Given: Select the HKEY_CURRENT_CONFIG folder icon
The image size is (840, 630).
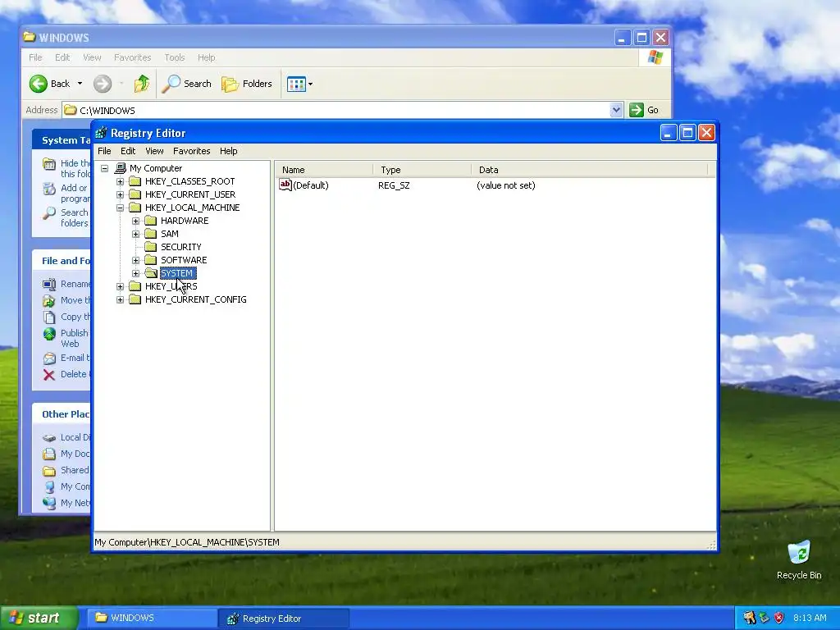Looking at the screenshot, I should coord(135,299).
